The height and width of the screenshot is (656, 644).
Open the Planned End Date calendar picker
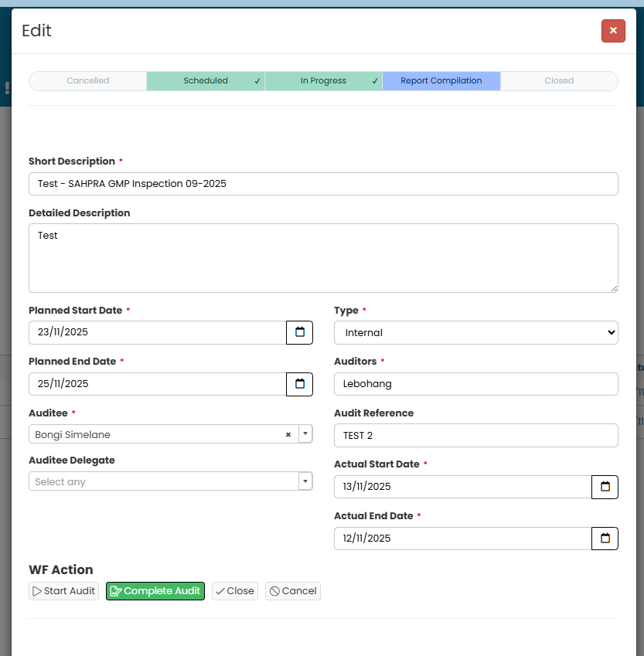299,384
